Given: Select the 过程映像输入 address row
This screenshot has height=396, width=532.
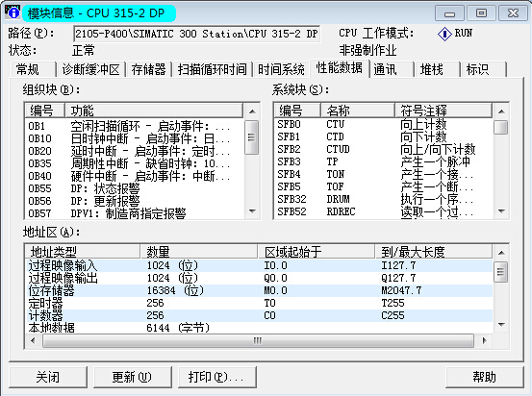Looking at the screenshot, I should click(x=259, y=265).
